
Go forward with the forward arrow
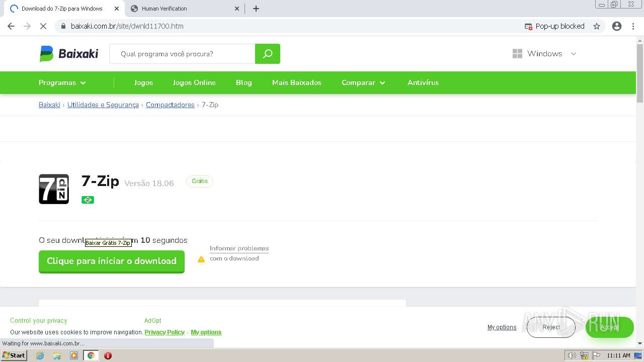(x=27, y=26)
